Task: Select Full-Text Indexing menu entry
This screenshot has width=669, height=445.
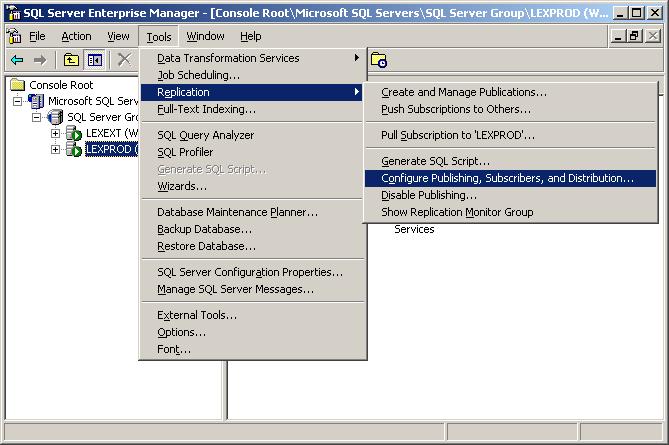Action: tap(252, 109)
